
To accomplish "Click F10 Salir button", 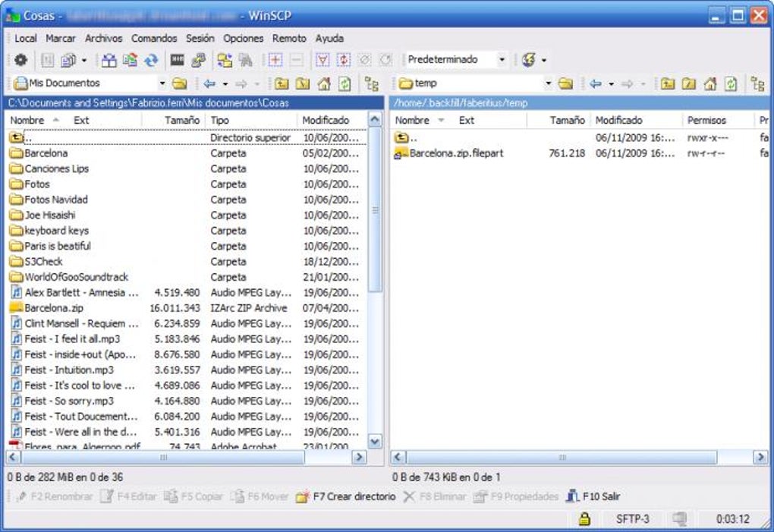I will (x=593, y=496).
